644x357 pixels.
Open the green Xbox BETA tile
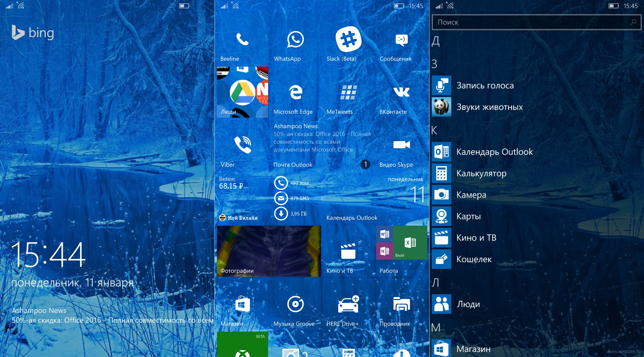[x=242, y=344]
